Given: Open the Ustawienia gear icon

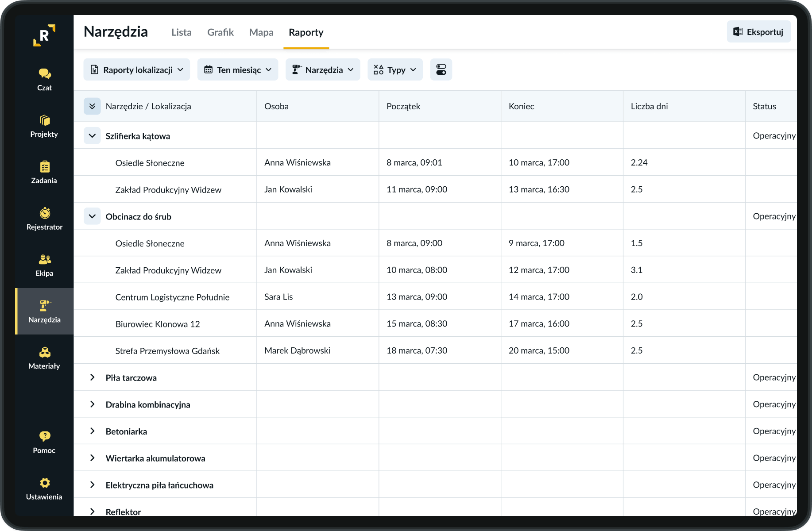Looking at the screenshot, I should 44,483.
